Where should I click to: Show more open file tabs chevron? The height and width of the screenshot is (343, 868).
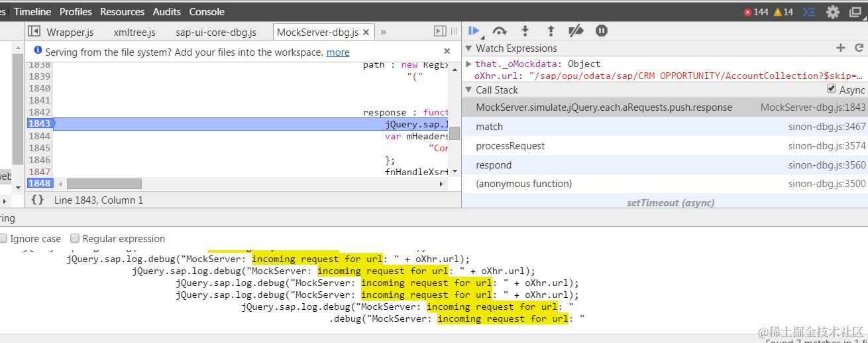383,32
